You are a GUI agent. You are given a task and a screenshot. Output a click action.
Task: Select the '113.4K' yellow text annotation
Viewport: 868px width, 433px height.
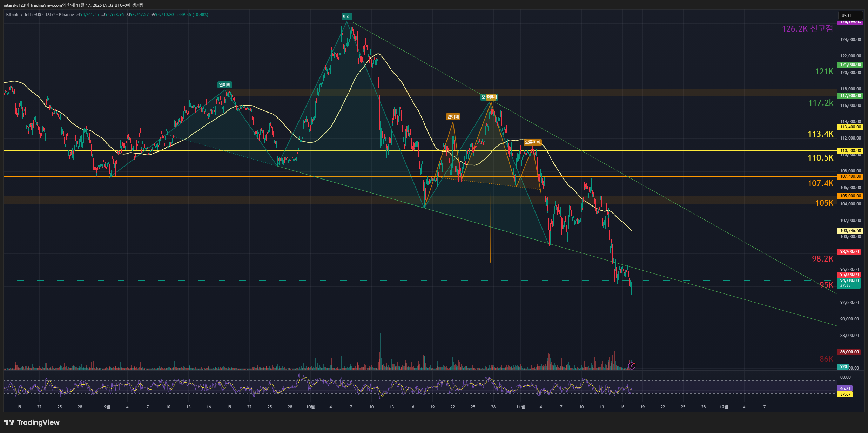click(820, 134)
